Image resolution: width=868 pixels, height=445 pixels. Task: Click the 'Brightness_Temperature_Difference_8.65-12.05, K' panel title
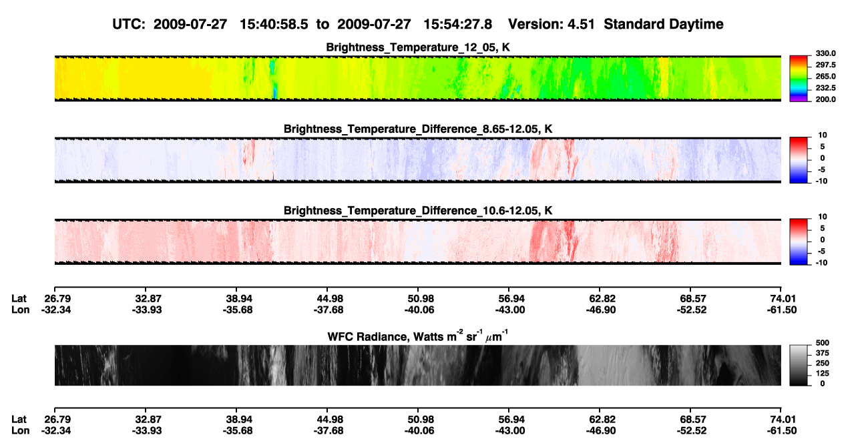(418, 129)
